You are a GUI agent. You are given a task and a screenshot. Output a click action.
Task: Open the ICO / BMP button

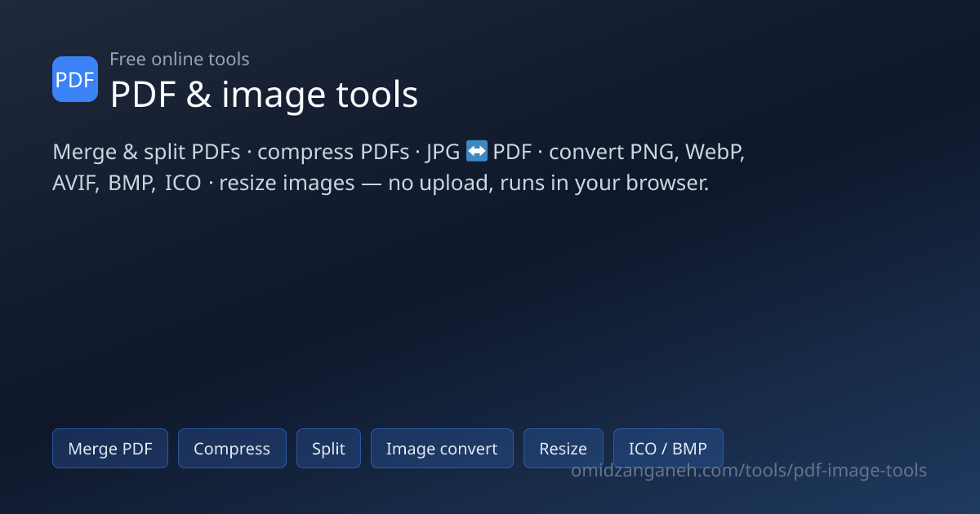tap(668, 449)
